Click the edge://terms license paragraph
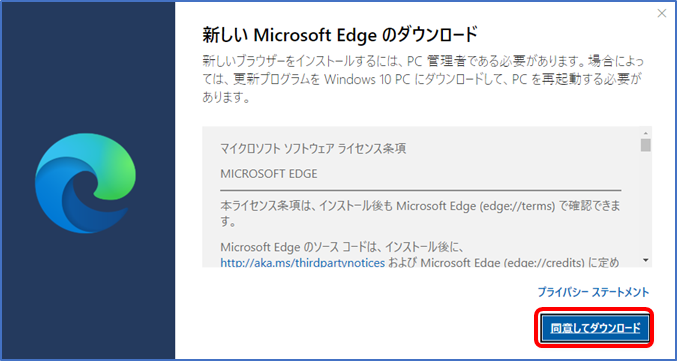Viewport: 677px width, 361px height. click(x=421, y=215)
